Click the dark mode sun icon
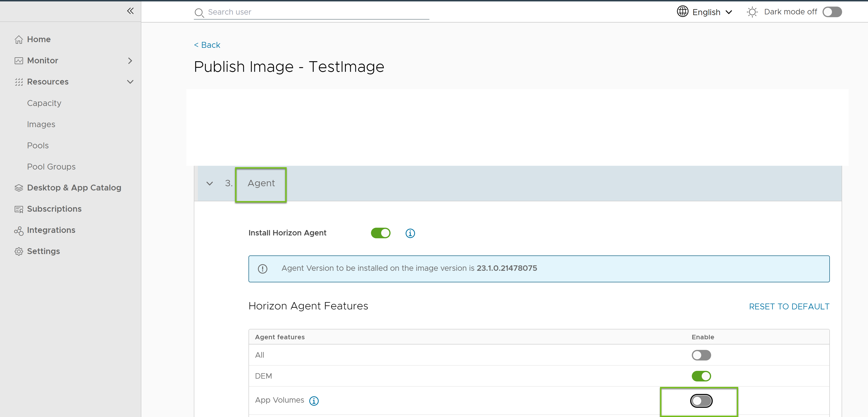 click(752, 12)
